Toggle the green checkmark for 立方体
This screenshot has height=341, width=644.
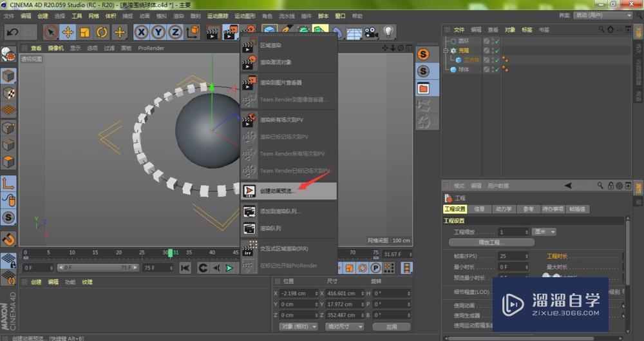[497, 60]
